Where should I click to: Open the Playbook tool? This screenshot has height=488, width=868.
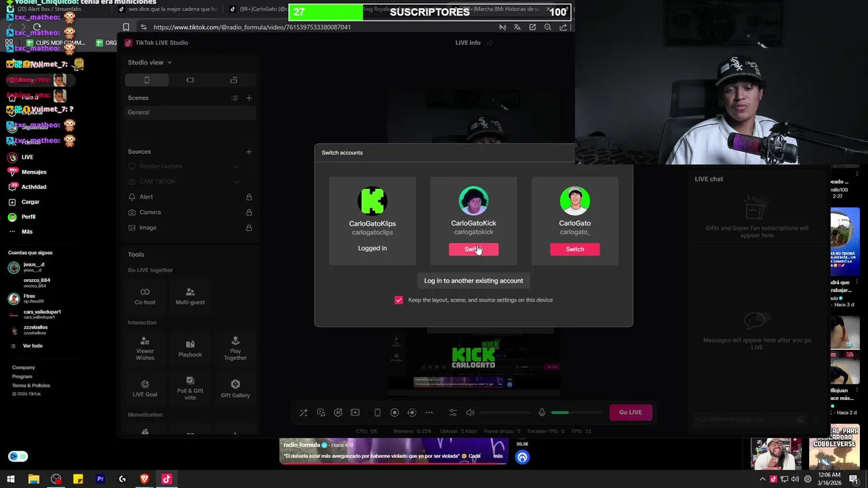(x=190, y=348)
